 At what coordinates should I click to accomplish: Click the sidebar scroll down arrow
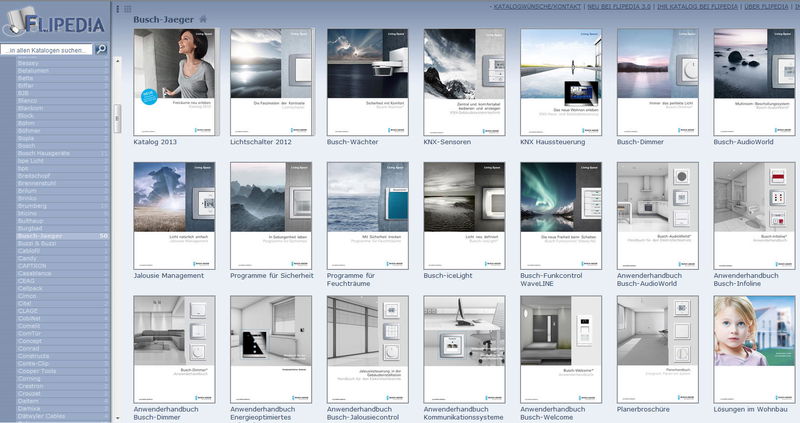117,417
